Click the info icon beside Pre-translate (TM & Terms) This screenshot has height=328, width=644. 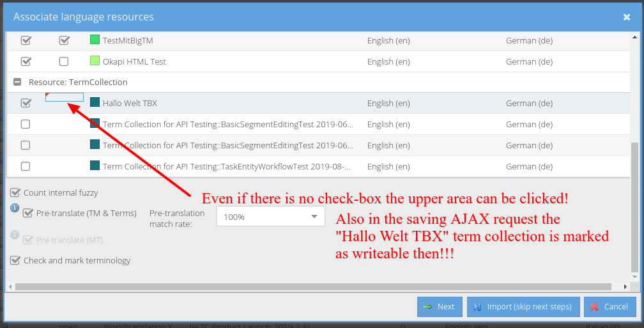coord(15,208)
